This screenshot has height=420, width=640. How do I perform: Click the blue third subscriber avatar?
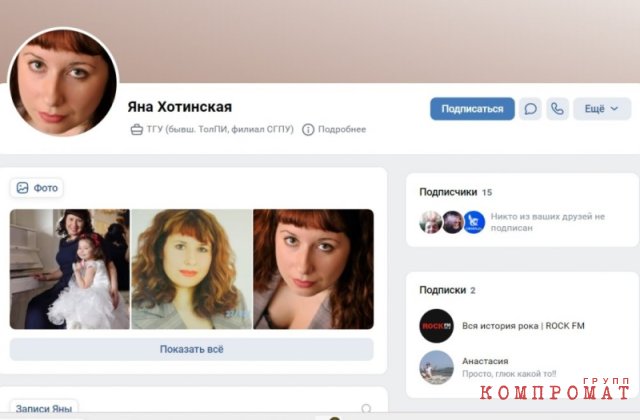[474, 222]
